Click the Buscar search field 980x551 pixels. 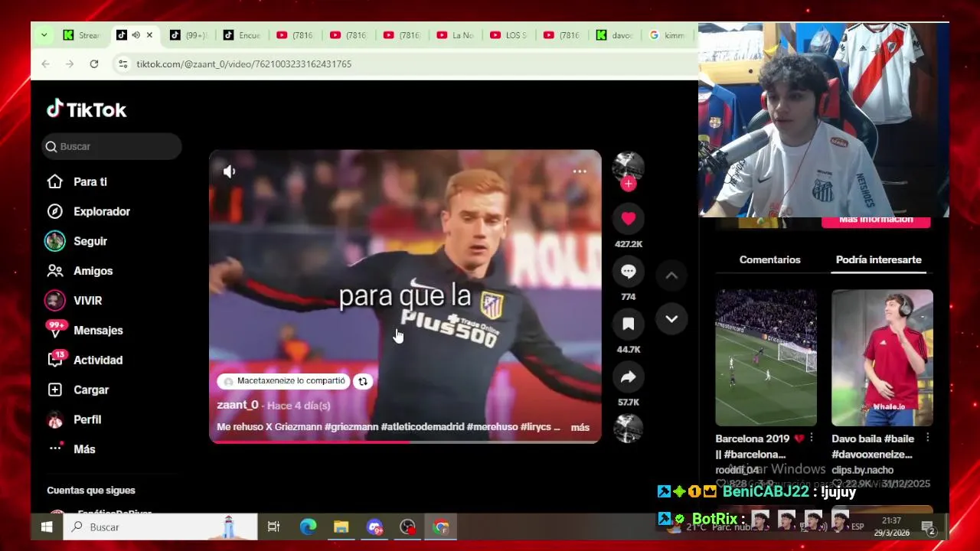tap(112, 146)
